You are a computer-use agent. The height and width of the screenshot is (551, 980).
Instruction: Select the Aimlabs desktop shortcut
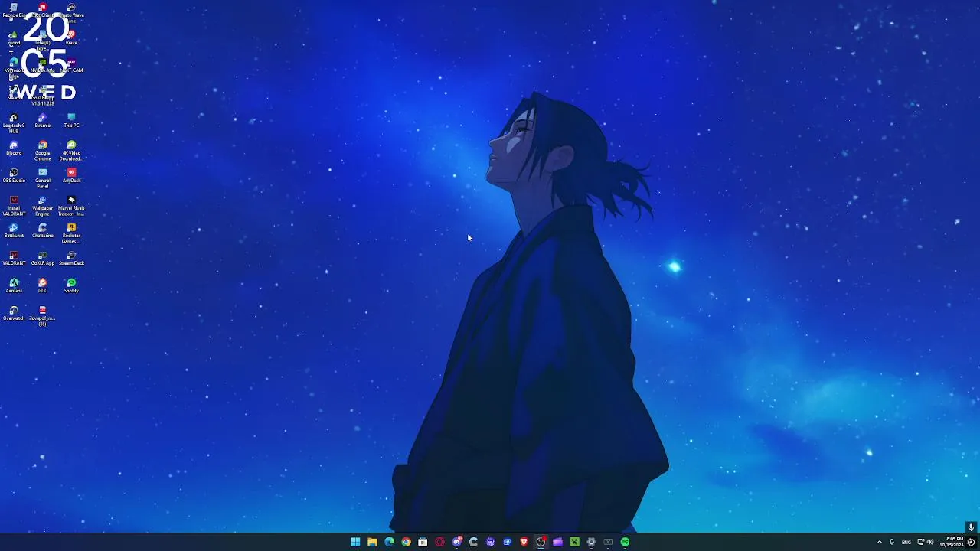14,286
